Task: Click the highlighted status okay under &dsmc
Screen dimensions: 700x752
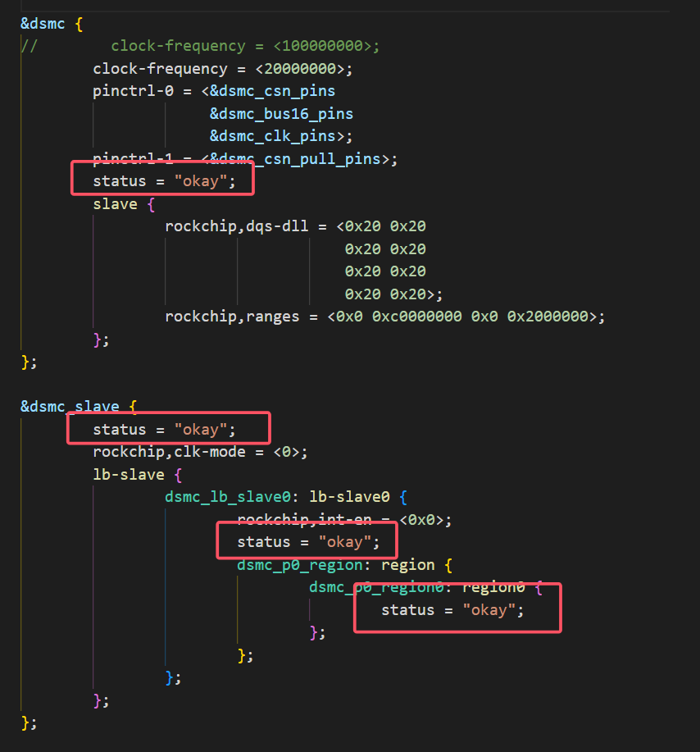Action: [161, 180]
